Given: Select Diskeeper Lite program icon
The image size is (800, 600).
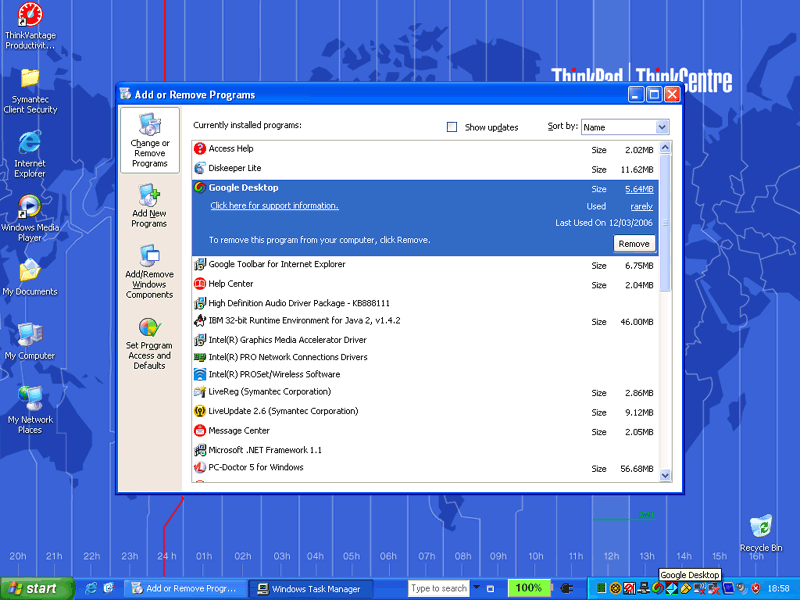Looking at the screenshot, I should pyautogui.click(x=200, y=168).
